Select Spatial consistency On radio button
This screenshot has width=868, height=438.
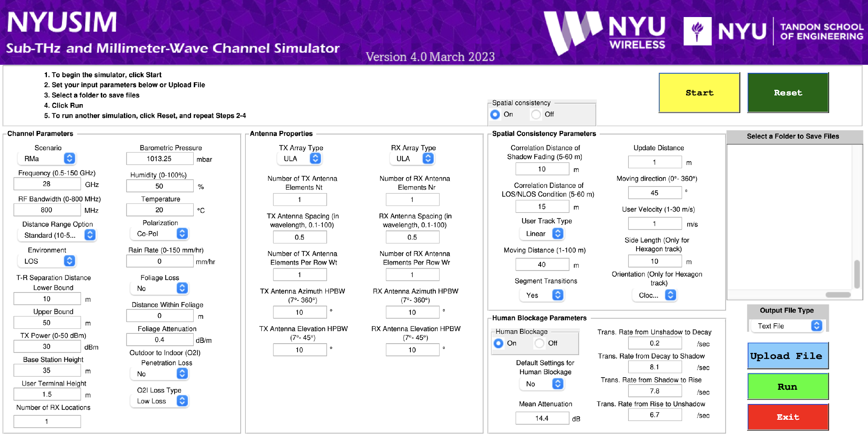pyautogui.click(x=495, y=114)
